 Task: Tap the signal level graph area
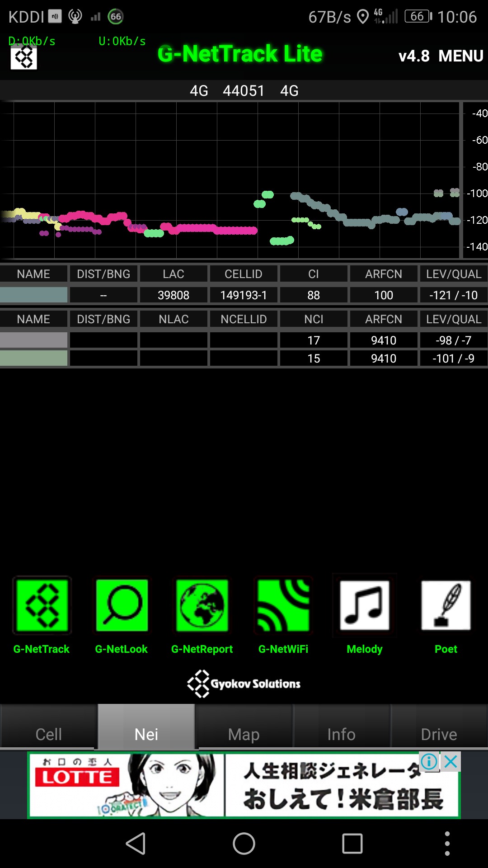[x=230, y=180]
